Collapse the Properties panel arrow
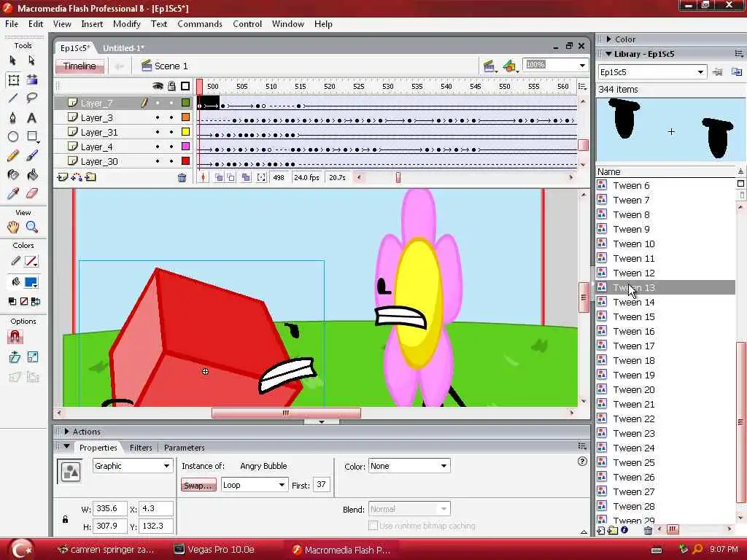The height and width of the screenshot is (560, 747). 66,447
